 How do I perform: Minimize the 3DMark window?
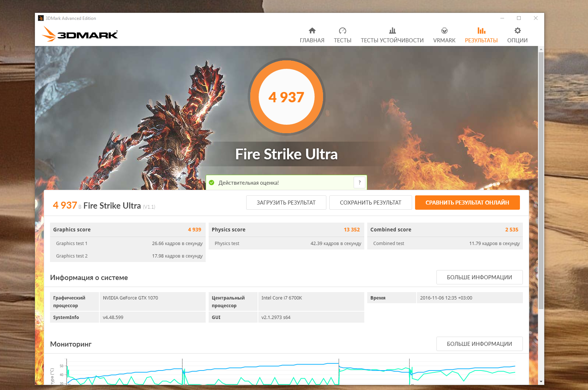point(502,18)
